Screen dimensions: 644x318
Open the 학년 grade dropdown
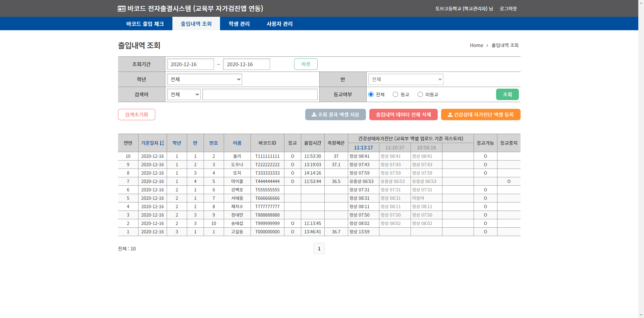[204, 79]
